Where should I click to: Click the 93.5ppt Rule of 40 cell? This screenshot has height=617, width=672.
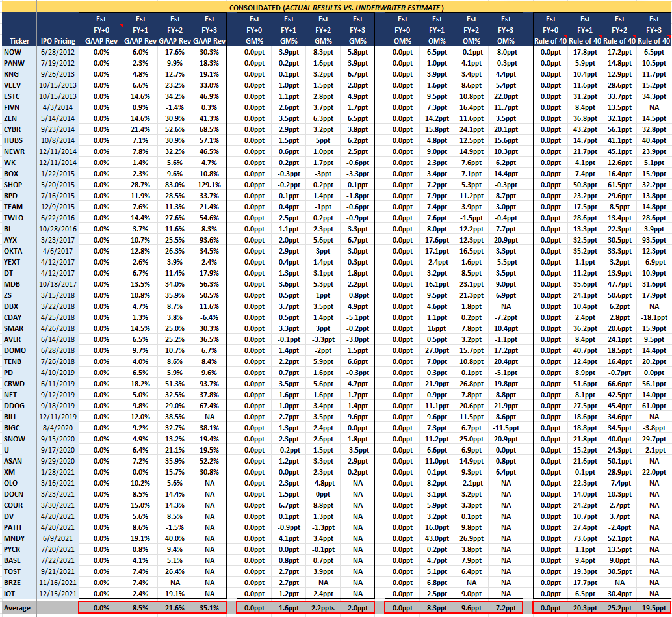pyautogui.click(x=654, y=240)
